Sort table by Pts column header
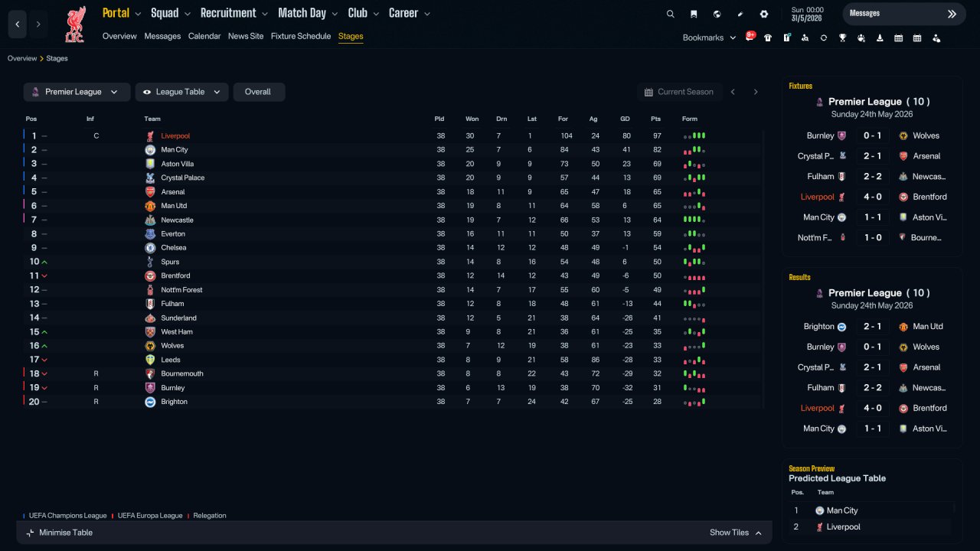The image size is (980, 551). click(655, 119)
